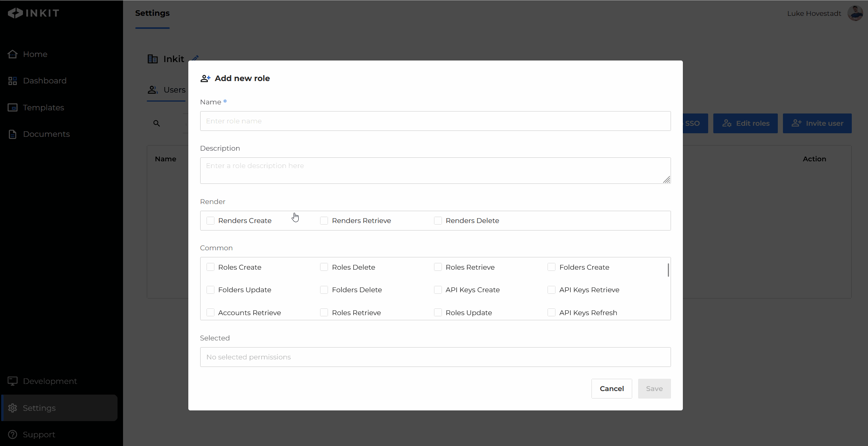Focus the role name input field

[435, 121]
